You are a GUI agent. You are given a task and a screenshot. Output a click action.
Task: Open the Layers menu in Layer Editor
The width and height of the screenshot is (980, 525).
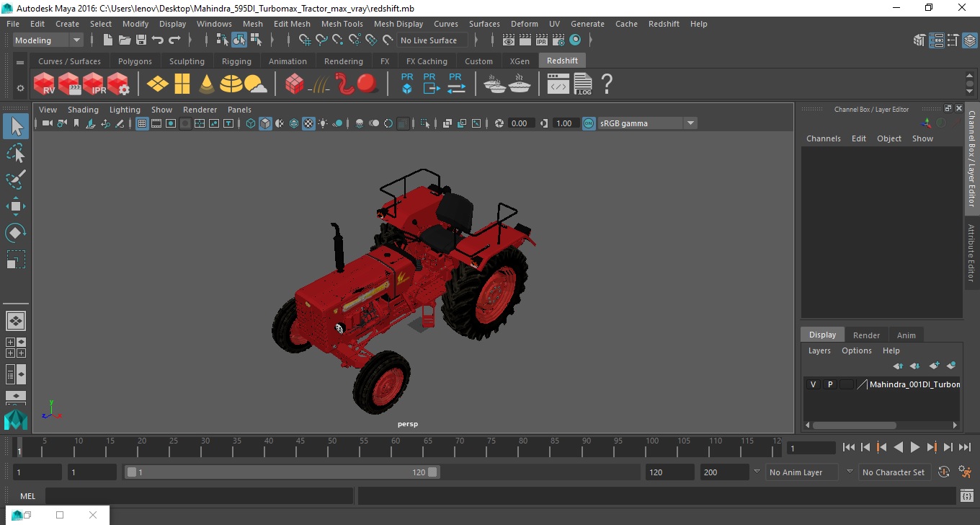[x=819, y=350]
